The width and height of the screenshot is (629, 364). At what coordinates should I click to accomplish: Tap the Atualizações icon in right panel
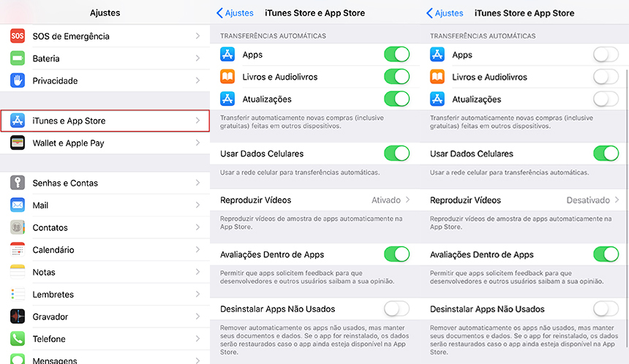[437, 99]
